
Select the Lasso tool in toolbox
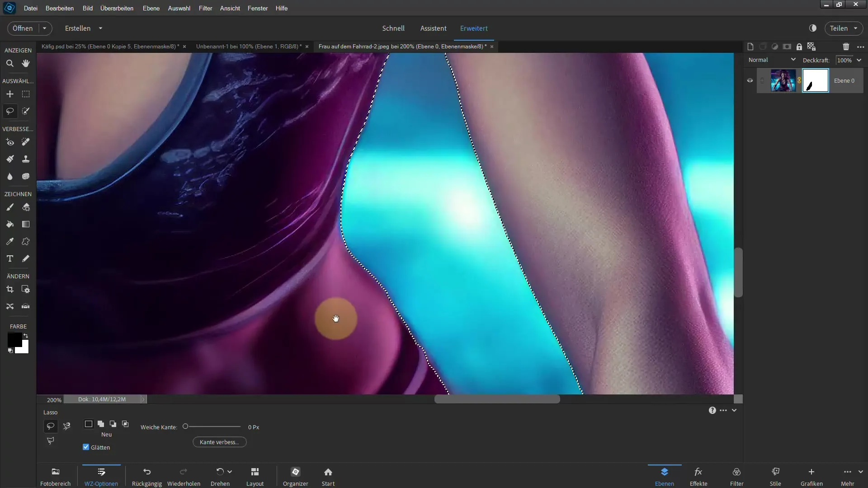pyautogui.click(x=9, y=111)
